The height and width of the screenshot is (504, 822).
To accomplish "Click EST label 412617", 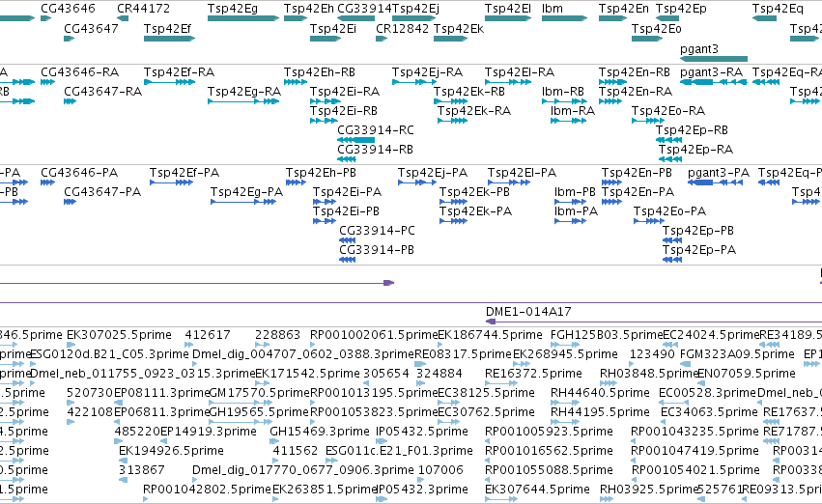I will (208, 335).
